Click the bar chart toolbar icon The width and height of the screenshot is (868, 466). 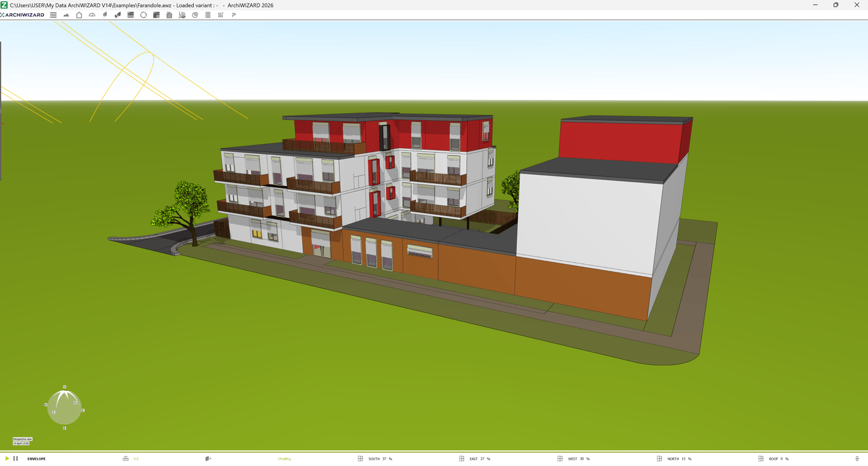pyautogui.click(x=182, y=15)
